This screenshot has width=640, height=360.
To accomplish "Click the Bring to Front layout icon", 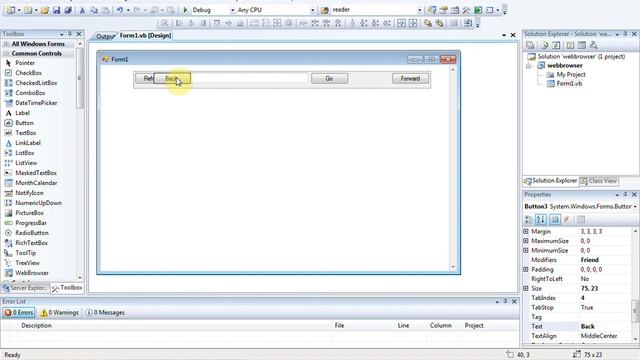I will (x=428, y=23).
